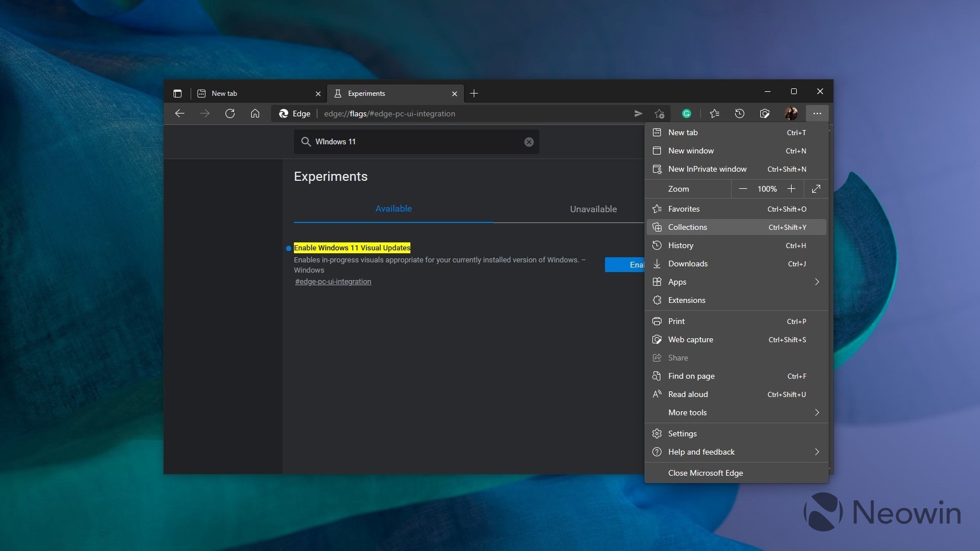Add this page to favorites star
980x551 pixels.
click(660, 114)
